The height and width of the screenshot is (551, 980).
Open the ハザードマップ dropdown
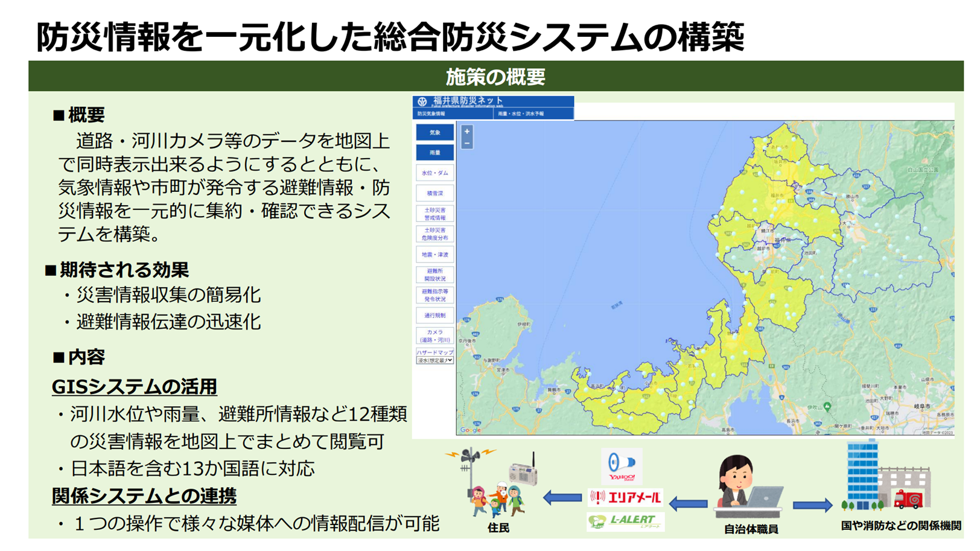coord(434,360)
